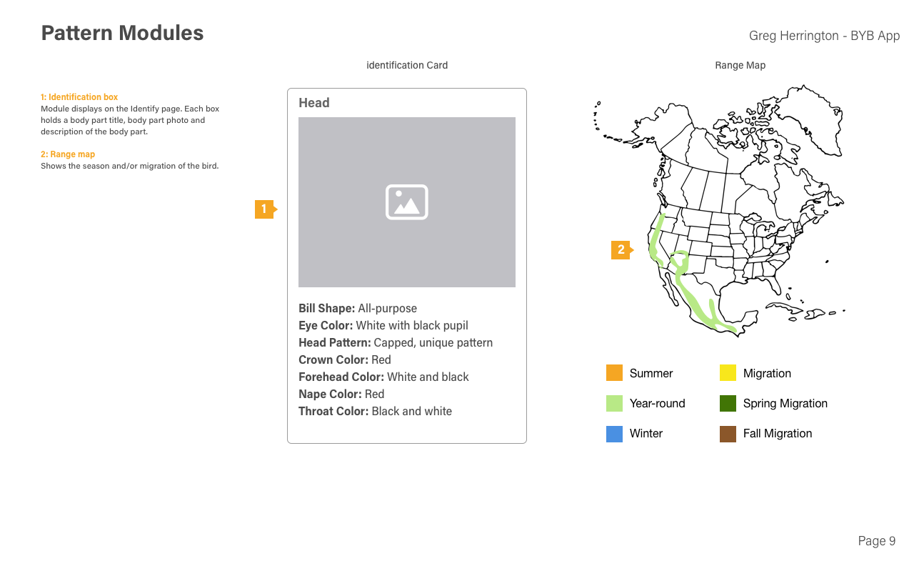Image resolution: width=924 pixels, height=566 pixels.
Task: Click the Crown Color: Red line
Action: tap(345, 359)
